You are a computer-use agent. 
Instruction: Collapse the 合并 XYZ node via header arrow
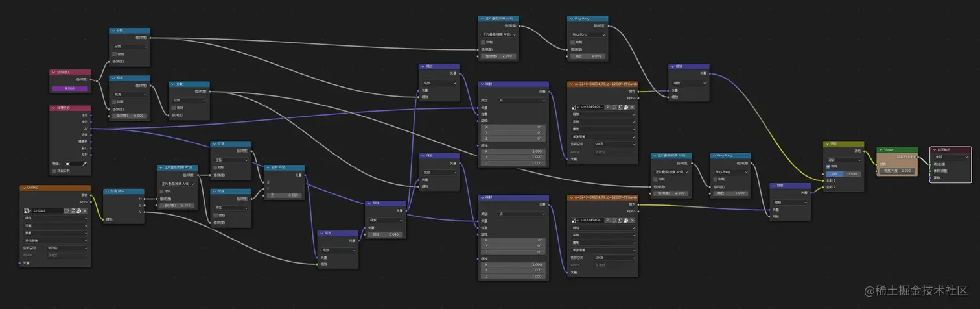tap(268, 167)
